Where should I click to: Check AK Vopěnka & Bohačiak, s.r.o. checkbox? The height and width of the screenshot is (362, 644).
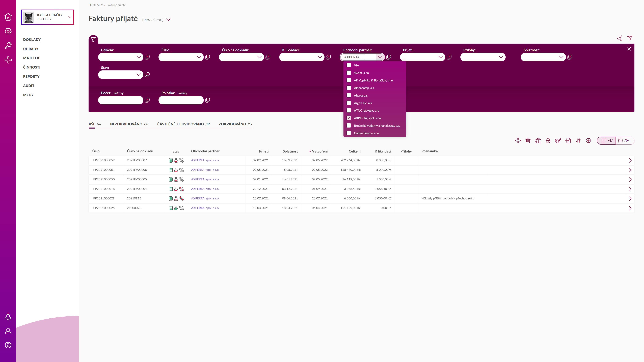coord(349,80)
